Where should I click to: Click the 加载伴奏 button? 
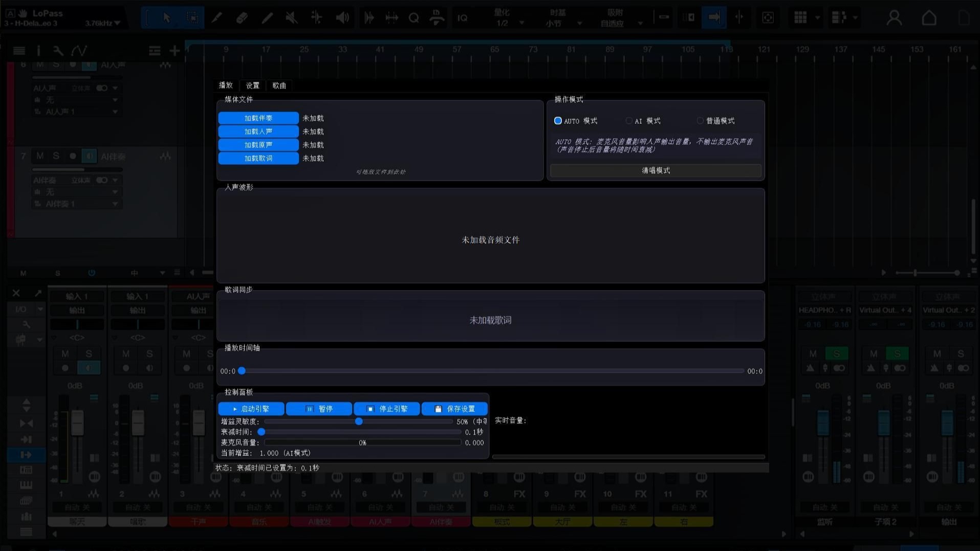point(258,118)
